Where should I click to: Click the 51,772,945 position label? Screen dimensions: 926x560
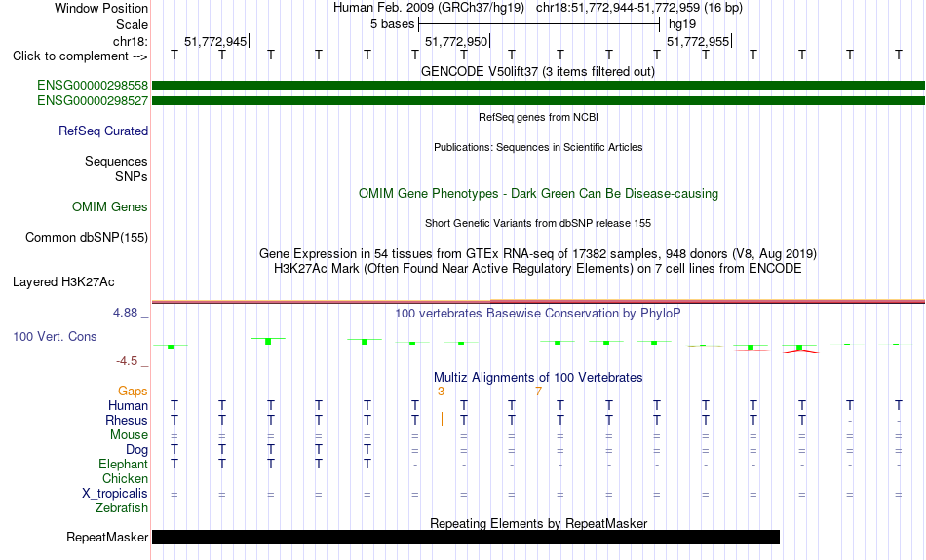(215, 41)
